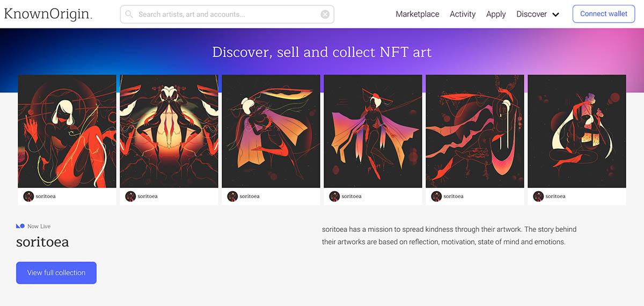
Task: Click the soritoea avatar under the third artwork
Action: coord(232,196)
